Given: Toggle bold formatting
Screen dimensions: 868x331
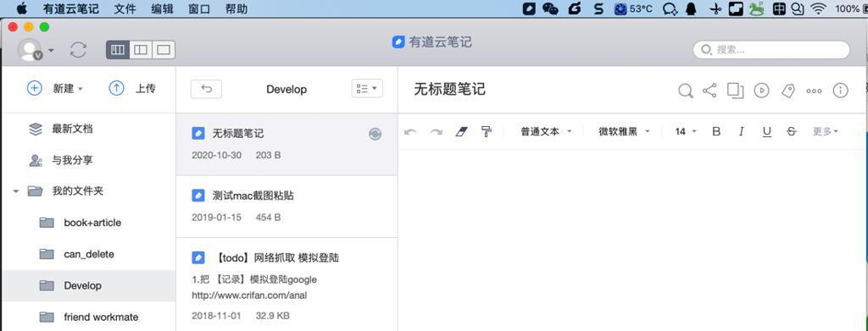Looking at the screenshot, I should (x=716, y=131).
